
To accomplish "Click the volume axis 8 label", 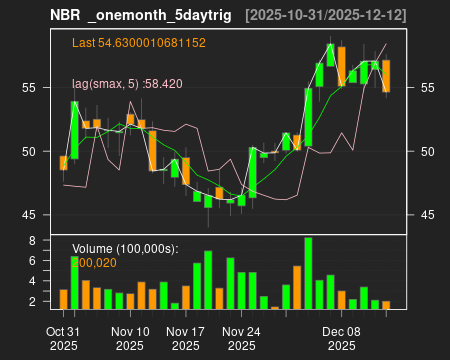I will (x=32, y=241).
